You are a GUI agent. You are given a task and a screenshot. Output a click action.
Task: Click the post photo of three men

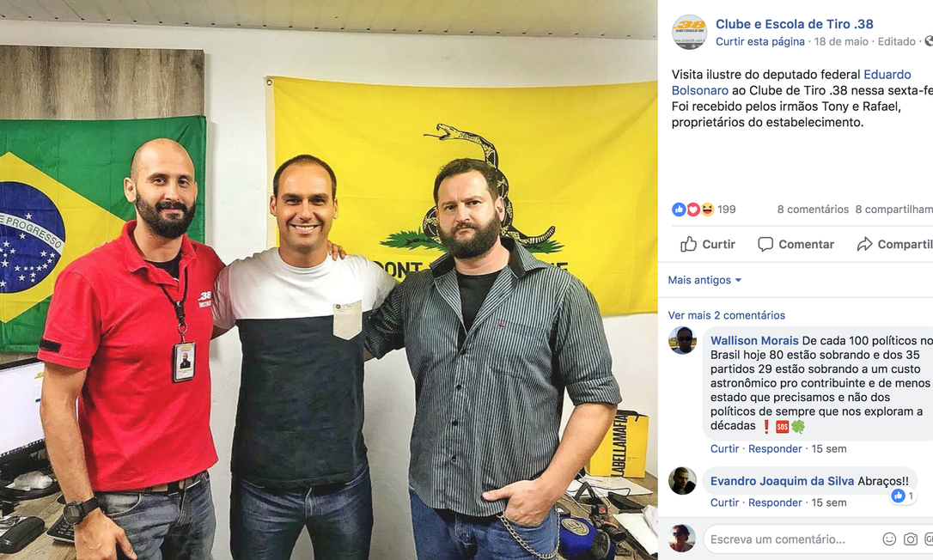(328, 280)
